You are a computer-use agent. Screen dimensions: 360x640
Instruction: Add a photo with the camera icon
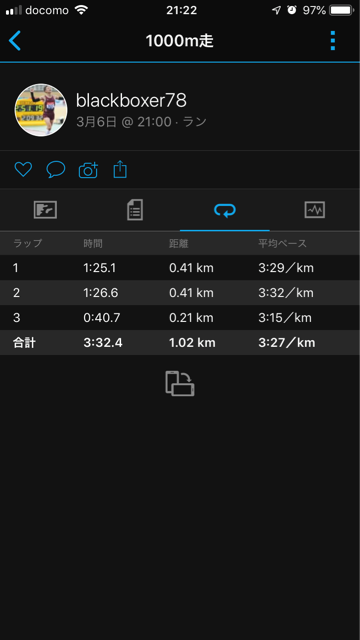point(88,170)
